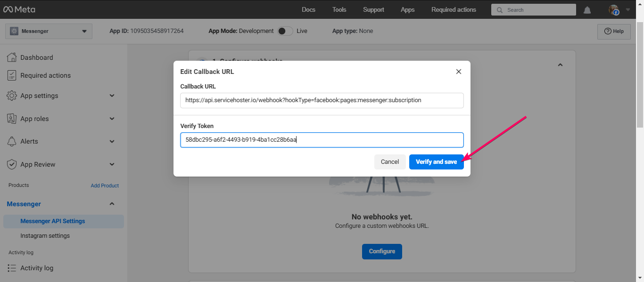
Task: Click the App ID number 1095035458917264
Action: click(x=157, y=31)
